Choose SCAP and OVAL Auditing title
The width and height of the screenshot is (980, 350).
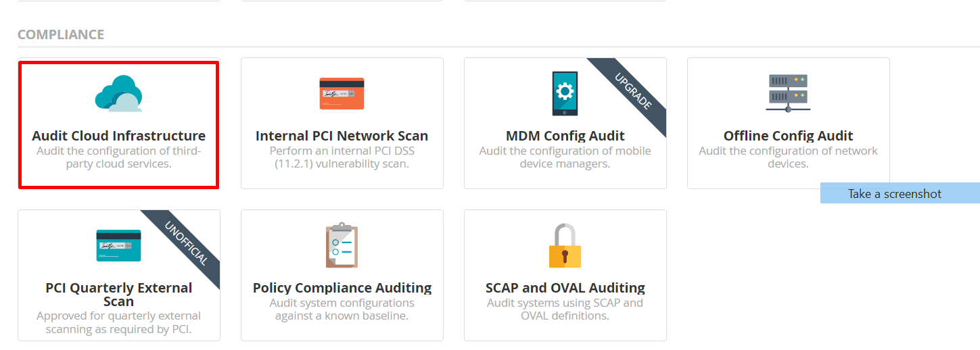tap(565, 288)
